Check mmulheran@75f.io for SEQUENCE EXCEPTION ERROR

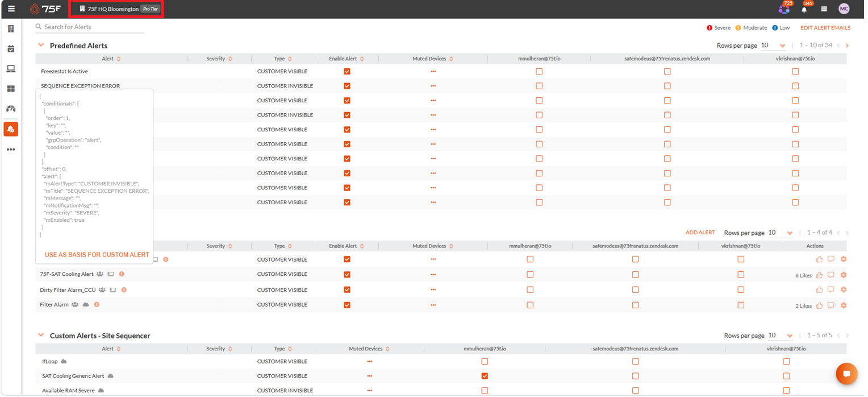click(539, 86)
